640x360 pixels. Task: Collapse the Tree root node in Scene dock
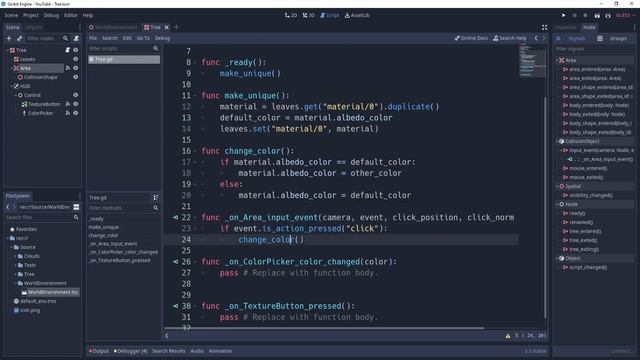[x=8, y=50]
